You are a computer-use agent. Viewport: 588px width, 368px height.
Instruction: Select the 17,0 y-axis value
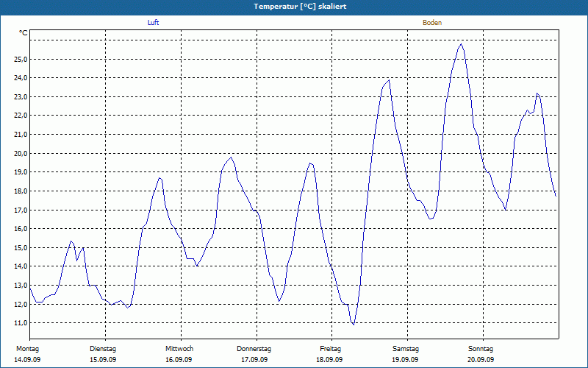click(x=21, y=210)
